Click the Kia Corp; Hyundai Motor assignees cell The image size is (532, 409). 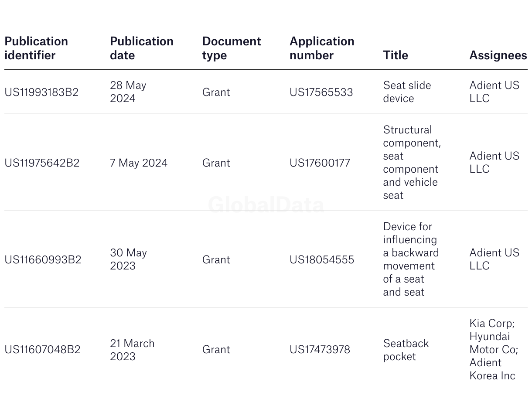click(x=494, y=349)
